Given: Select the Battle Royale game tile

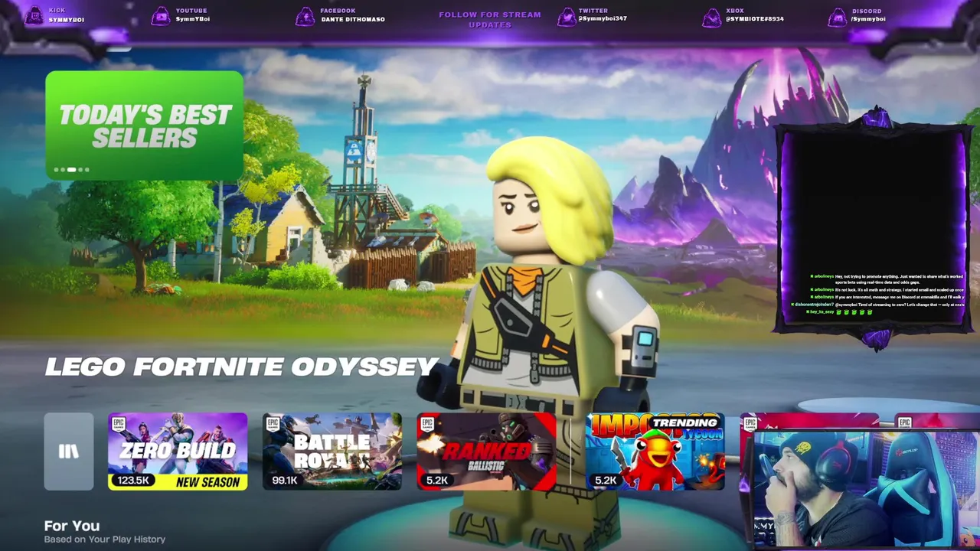Looking at the screenshot, I should [x=332, y=452].
